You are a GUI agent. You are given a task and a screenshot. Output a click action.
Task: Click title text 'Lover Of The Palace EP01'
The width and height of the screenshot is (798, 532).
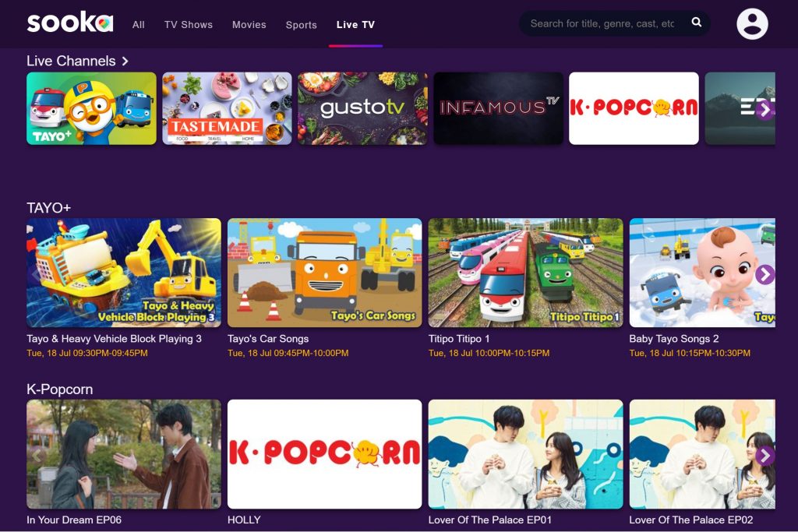pos(490,520)
